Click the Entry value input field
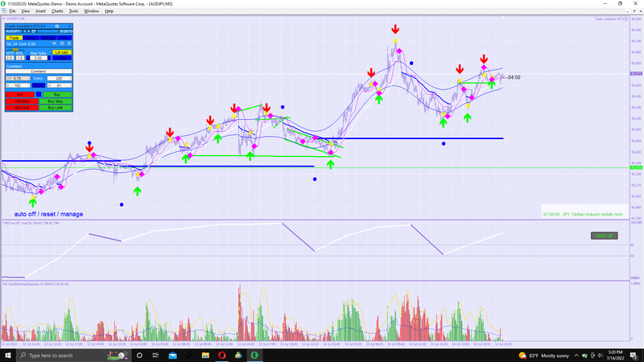 [x=60, y=78]
